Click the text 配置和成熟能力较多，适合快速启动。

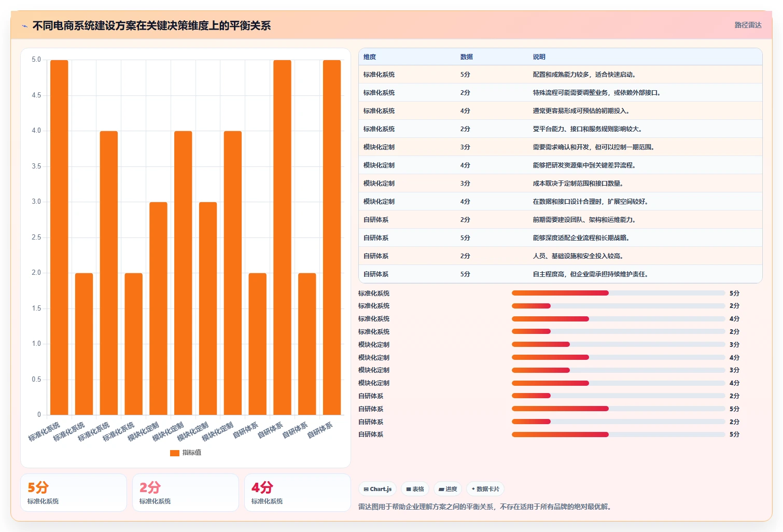pos(584,75)
